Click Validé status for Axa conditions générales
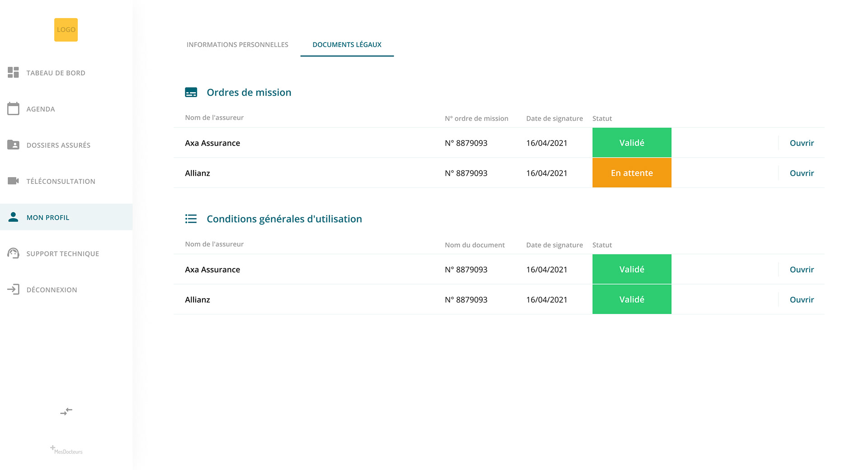Image resolution: width=868 pixels, height=470 pixels. [x=632, y=269]
